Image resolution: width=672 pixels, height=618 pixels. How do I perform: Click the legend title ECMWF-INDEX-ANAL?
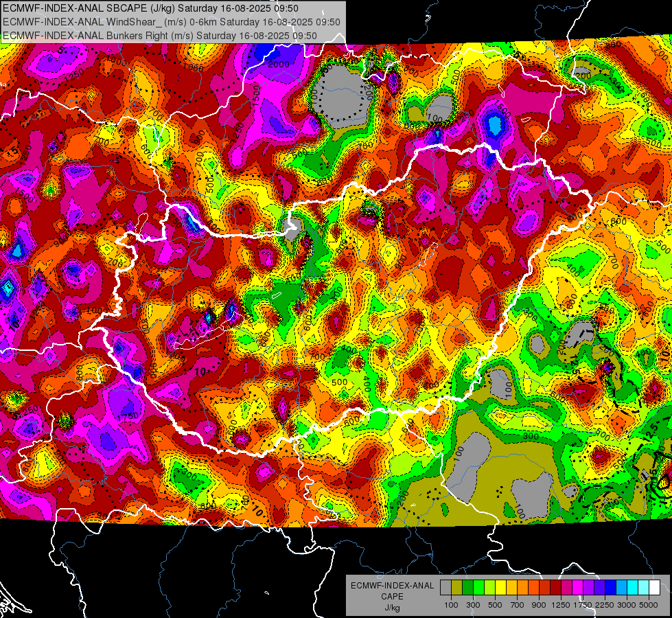tap(392, 586)
